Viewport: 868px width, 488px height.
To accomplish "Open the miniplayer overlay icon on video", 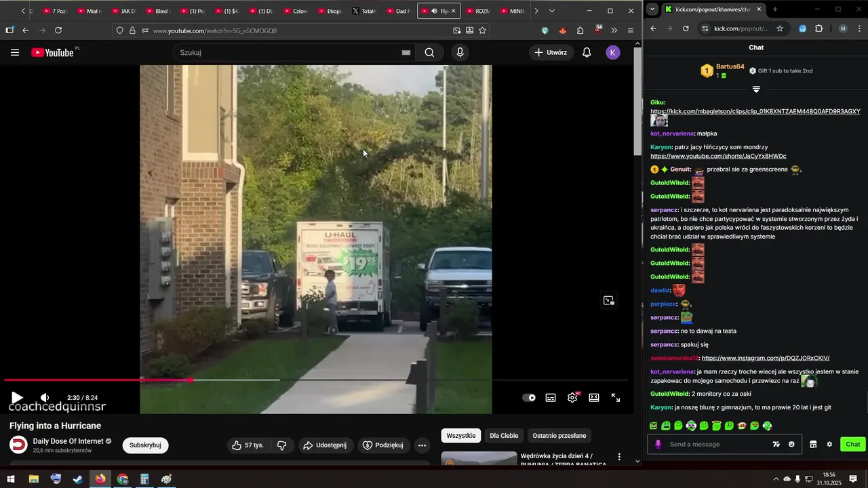I will click(x=609, y=300).
